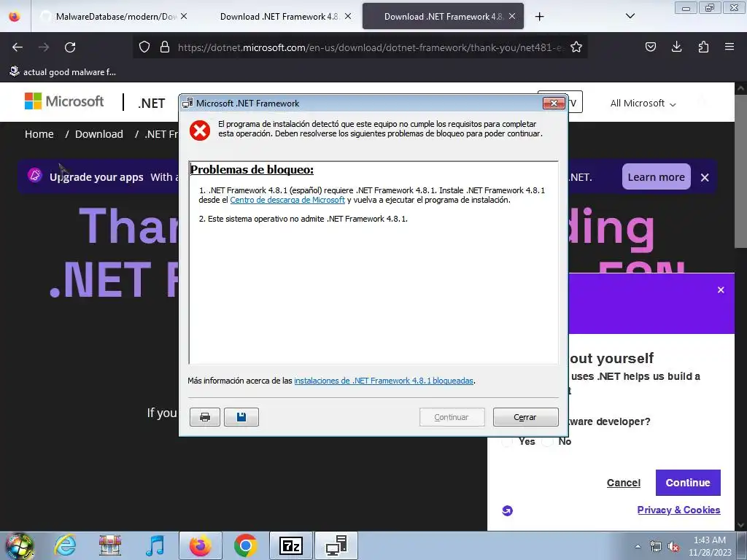Screen dimensions: 747x560
Task: Open the Firefox downloads panel
Action: [x=676, y=47]
